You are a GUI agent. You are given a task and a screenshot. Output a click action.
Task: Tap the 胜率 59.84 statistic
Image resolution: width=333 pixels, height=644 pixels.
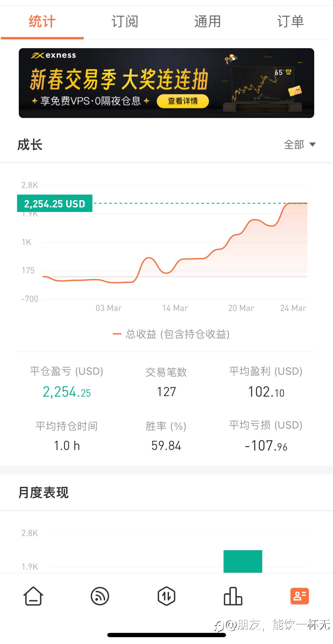166,446
